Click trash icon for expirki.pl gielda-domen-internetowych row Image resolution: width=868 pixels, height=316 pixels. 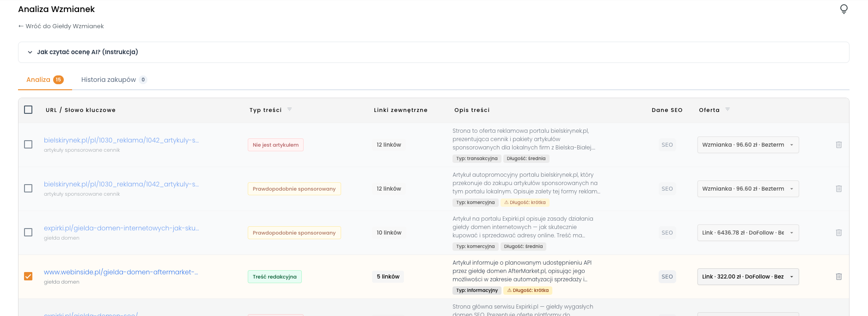click(838, 233)
